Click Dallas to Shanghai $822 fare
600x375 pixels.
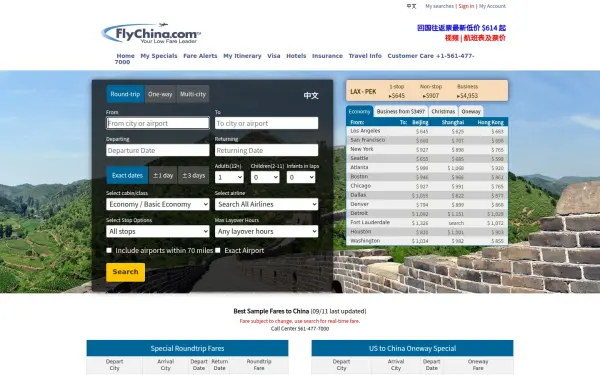tap(458, 196)
